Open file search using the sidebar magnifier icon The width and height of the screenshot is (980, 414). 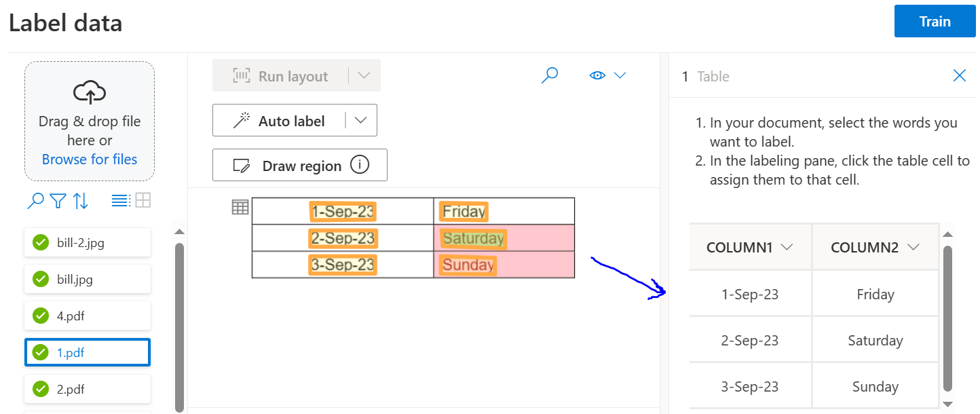(x=35, y=200)
